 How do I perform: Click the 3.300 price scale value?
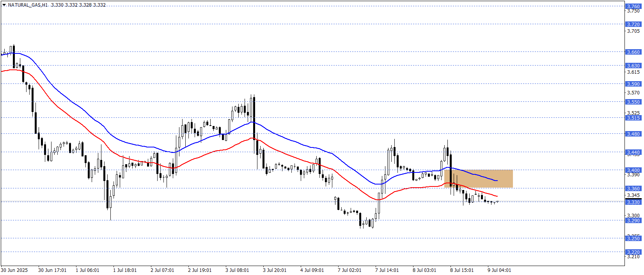point(633,215)
